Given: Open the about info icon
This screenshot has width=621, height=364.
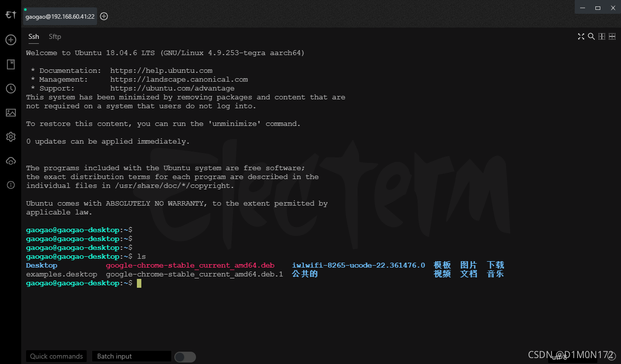Looking at the screenshot, I should pyautogui.click(x=11, y=185).
